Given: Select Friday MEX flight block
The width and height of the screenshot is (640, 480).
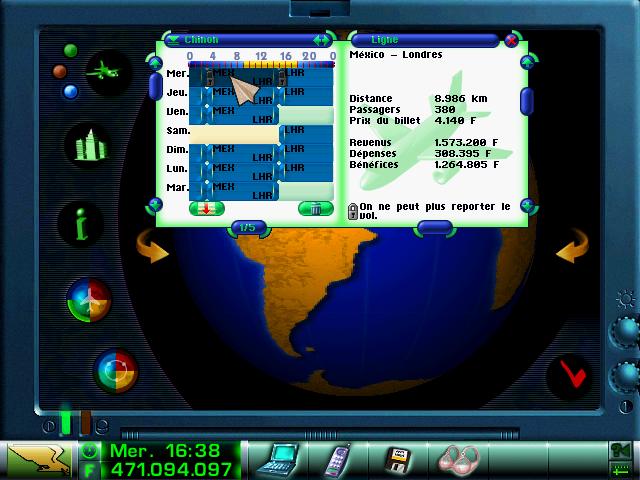Looking at the screenshot, I should pyautogui.click(x=241, y=115).
